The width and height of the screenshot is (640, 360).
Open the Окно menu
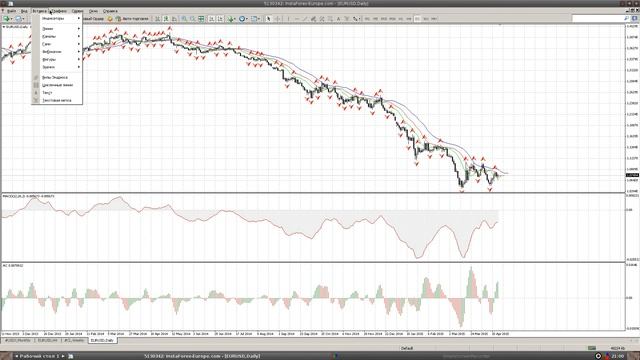coord(93,11)
